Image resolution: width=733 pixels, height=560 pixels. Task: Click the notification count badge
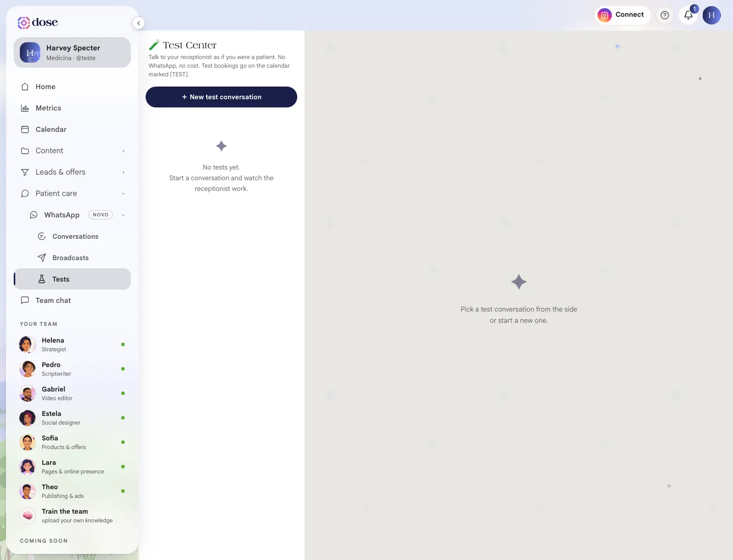[694, 9]
